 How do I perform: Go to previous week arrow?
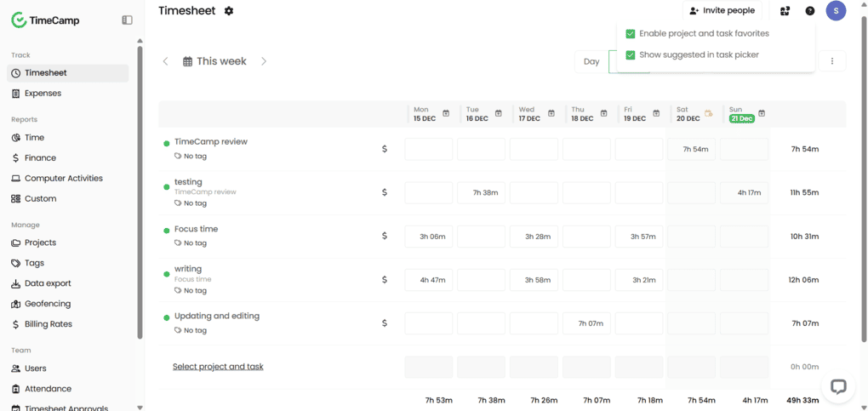pyautogui.click(x=165, y=61)
